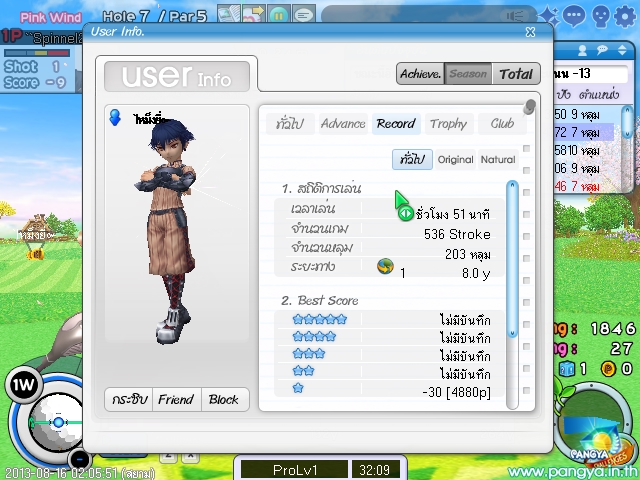Click the '536 Stroke' value
Viewport: 640px width, 480px height.
[x=457, y=234]
